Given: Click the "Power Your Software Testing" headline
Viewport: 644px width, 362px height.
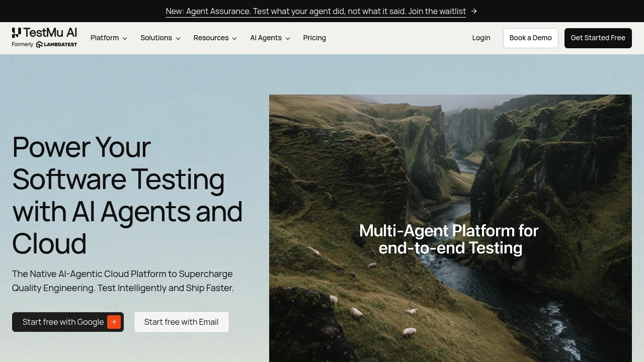Looking at the screenshot, I should (127, 195).
